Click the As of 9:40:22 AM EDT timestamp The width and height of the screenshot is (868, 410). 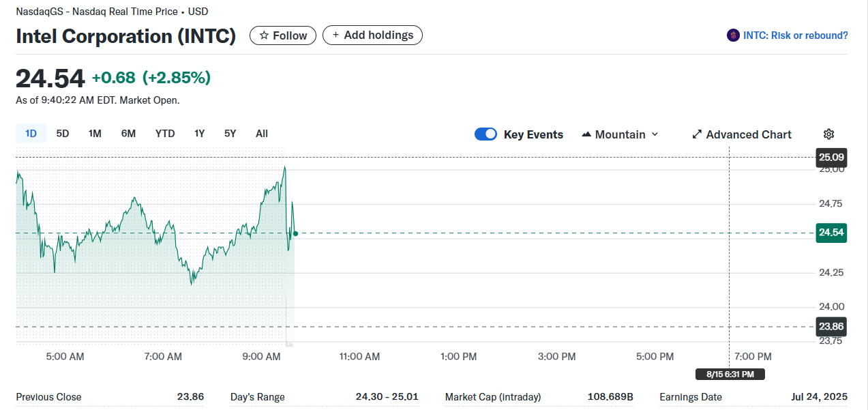98,100
